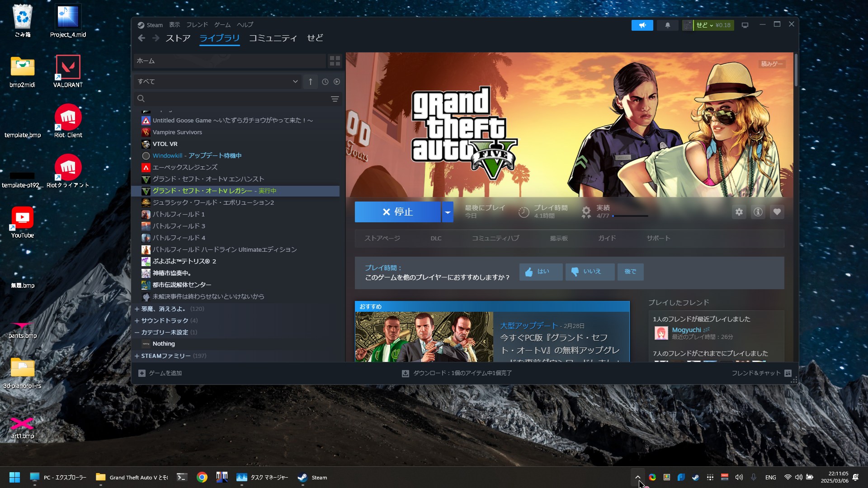868x488 pixels.
Task: Switch to Big Picture mode via monitor icon
Action: click(x=745, y=25)
